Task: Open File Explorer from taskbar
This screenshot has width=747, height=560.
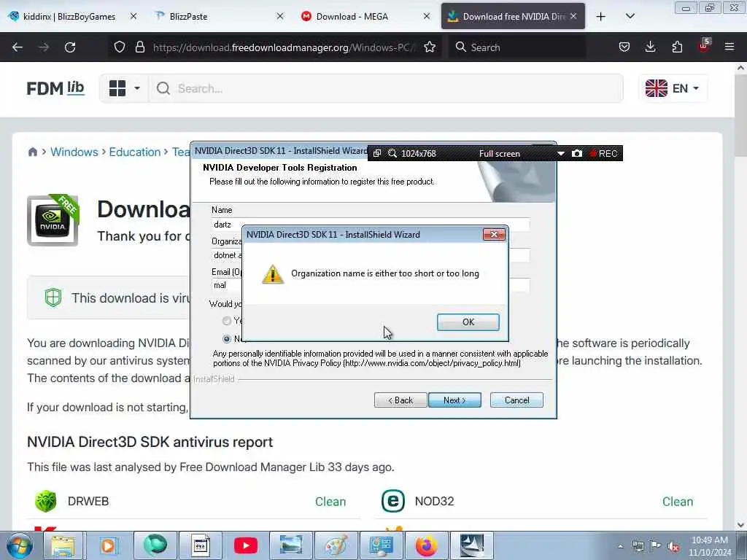Action: pyautogui.click(x=63, y=545)
